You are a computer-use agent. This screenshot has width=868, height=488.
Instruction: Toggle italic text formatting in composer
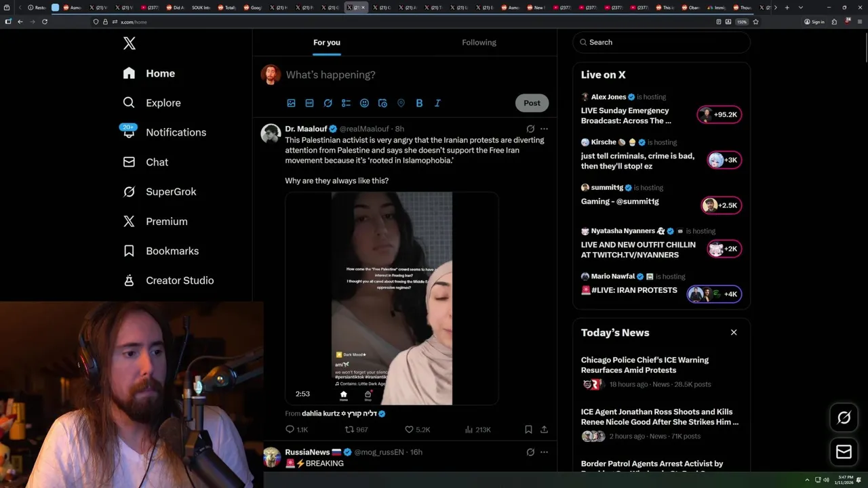437,103
